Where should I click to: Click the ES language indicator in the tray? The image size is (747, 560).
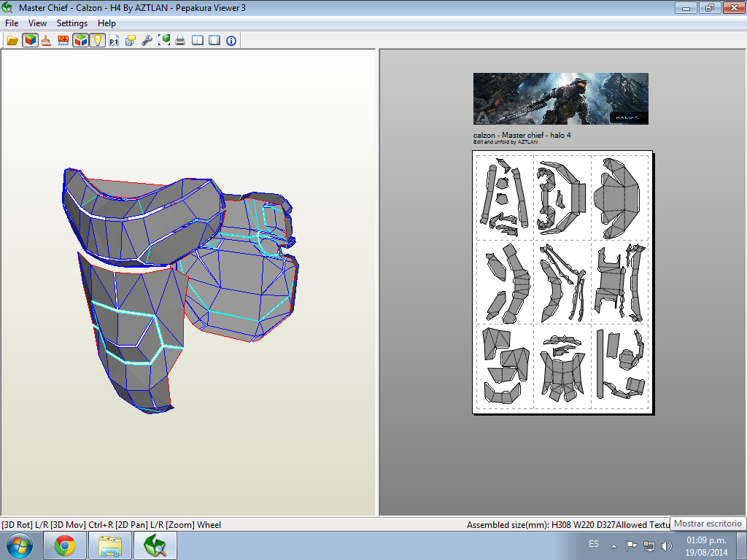tap(594, 544)
